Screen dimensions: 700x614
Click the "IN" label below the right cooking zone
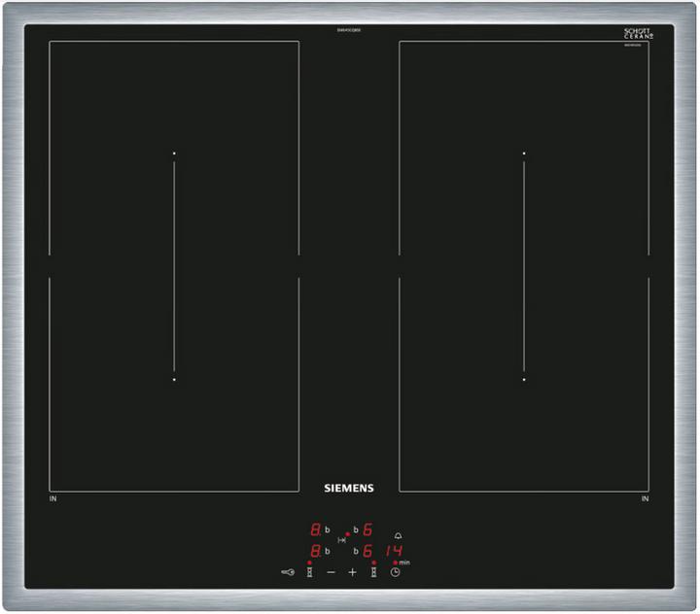tap(646, 499)
